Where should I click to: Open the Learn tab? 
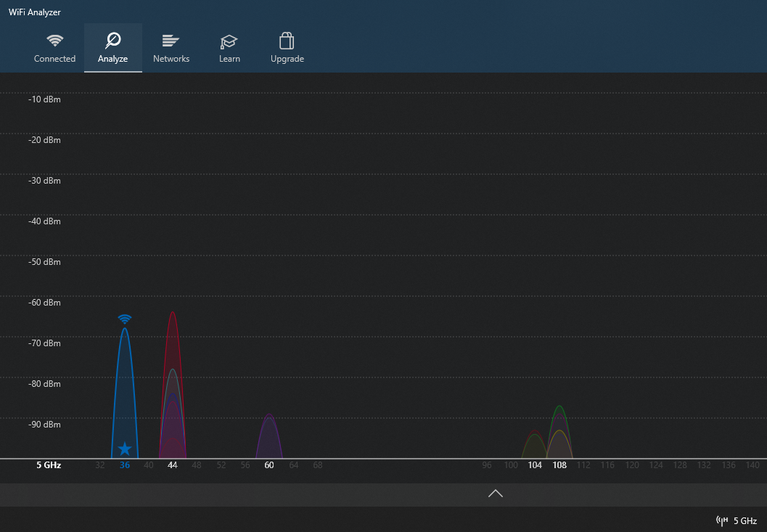pyautogui.click(x=229, y=48)
